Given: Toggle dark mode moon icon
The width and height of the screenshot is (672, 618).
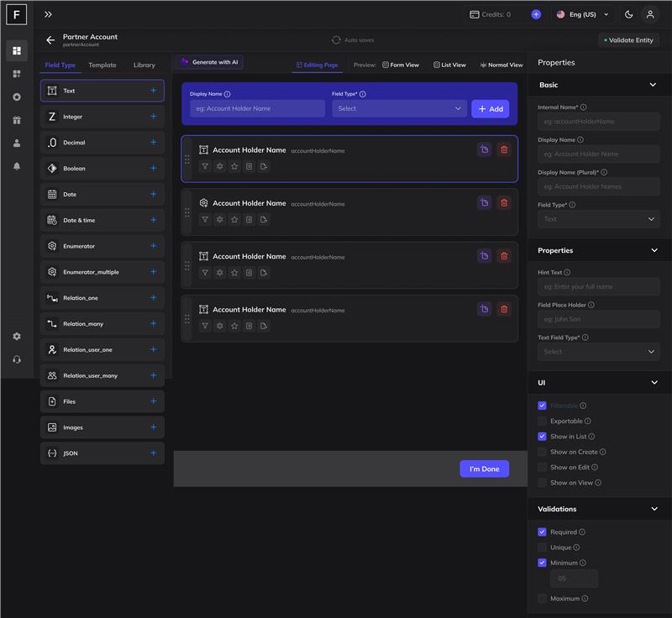Looking at the screenshot, I should [628, 14].
